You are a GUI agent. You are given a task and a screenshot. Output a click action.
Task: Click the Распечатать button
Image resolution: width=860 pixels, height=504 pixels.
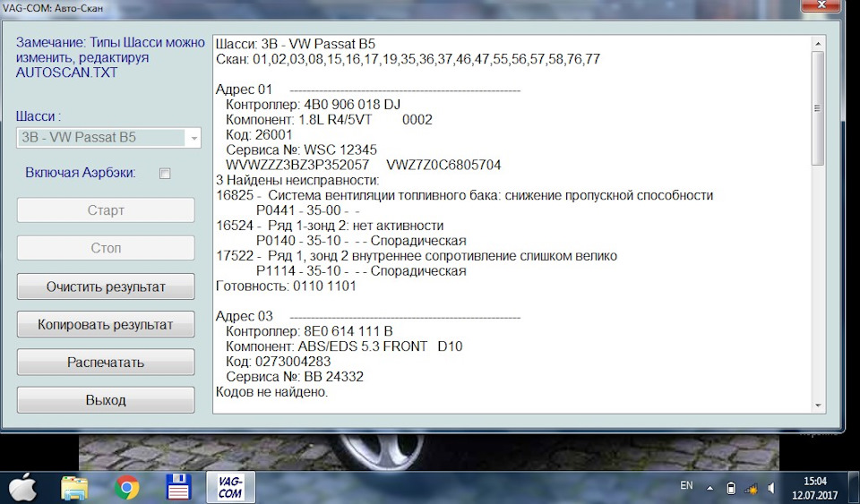pyautogui.click(x=106, y=363)
